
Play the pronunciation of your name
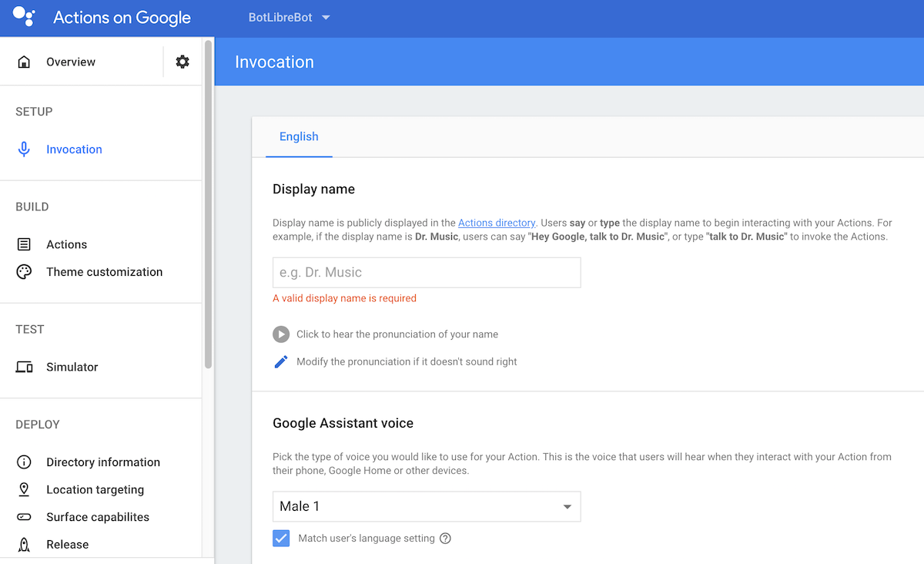tap(281, 334)
